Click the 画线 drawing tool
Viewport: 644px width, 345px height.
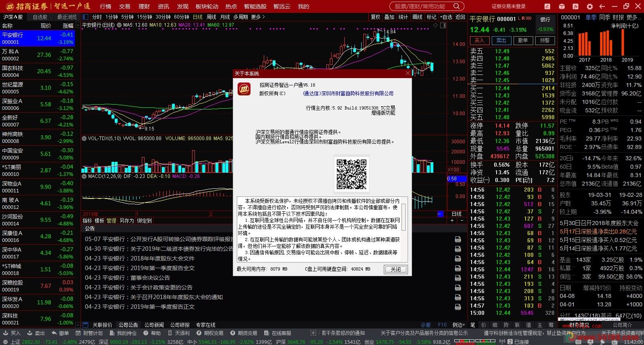click(418, 17)
